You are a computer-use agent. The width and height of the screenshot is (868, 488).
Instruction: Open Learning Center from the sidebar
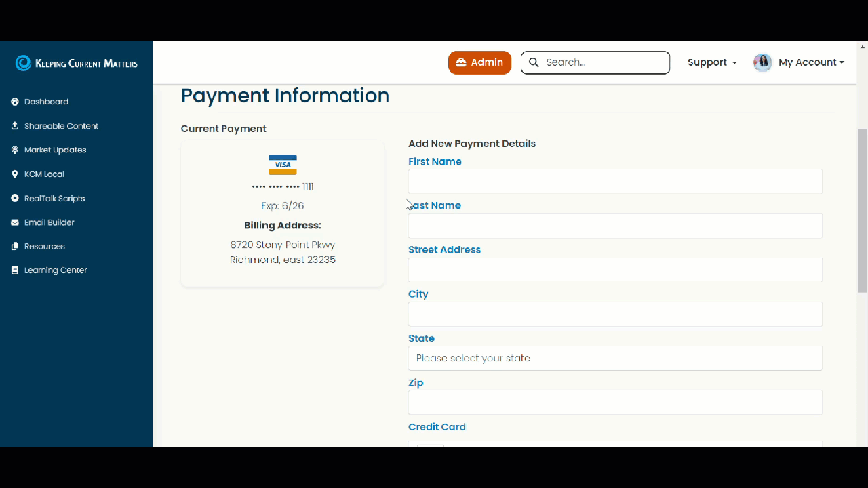point(14,270)
